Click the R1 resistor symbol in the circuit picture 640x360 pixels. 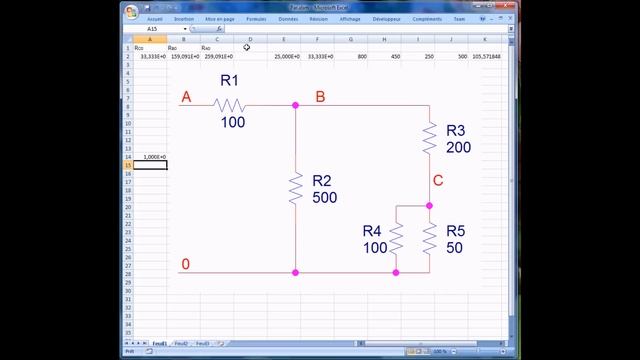click(229, 105)
